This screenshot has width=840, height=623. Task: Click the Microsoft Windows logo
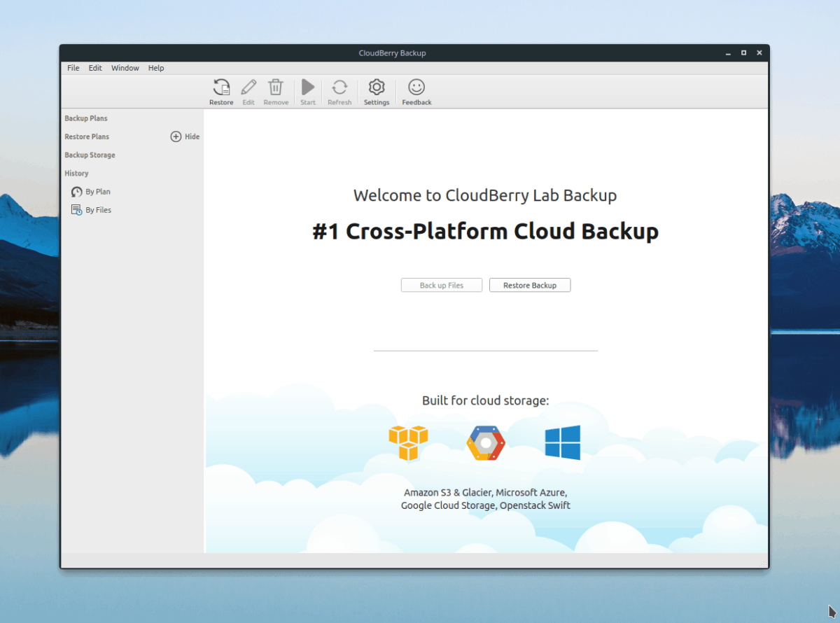562,442
